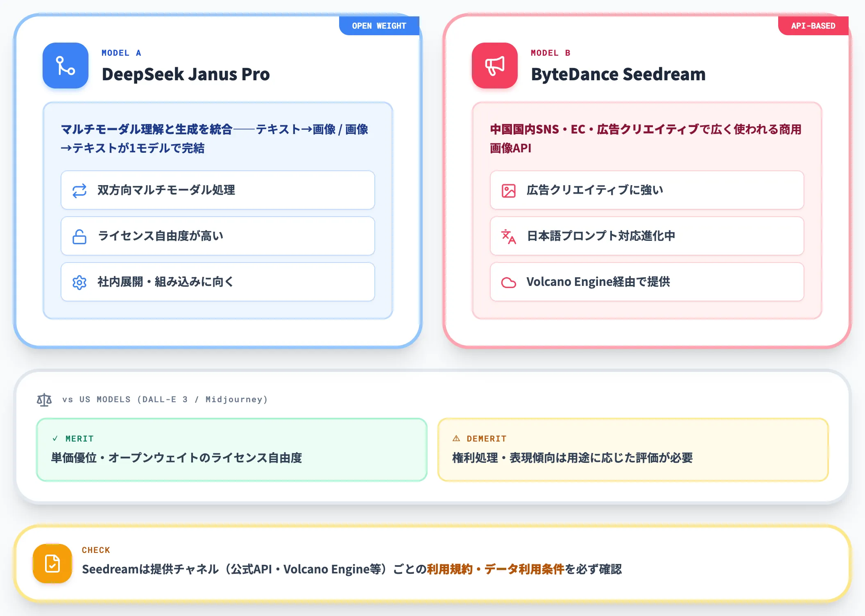The image size is (865, 616).
Task: Click the CHECK label in the bottom card
Action: click(96, 550)
